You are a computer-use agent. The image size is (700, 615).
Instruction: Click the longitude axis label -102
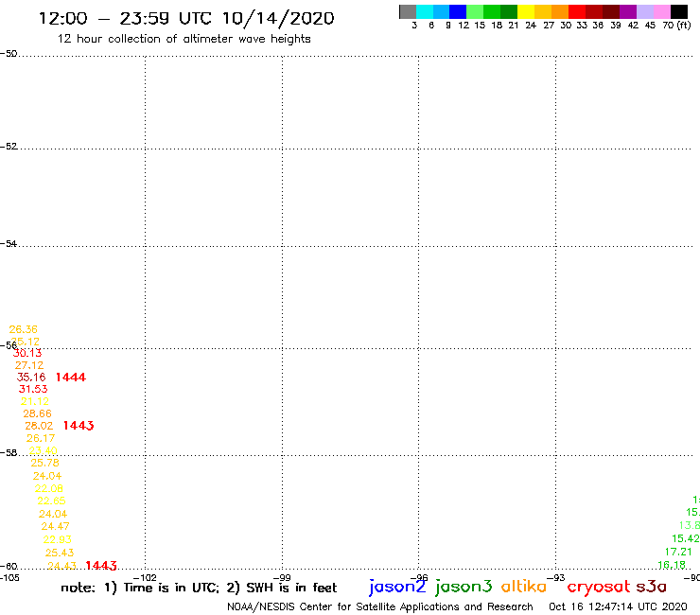point(145,577)
